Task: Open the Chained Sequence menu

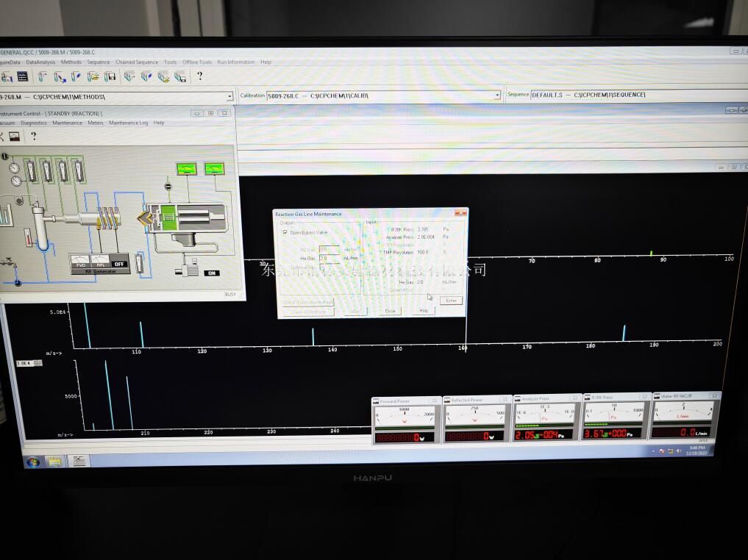Action: click(137, 62)
